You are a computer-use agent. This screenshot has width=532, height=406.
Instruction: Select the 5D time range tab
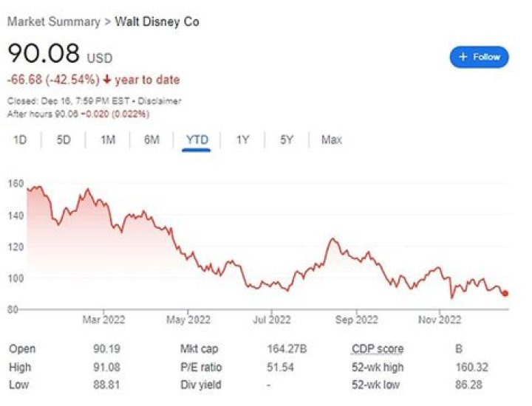pyautogui.click(x=64, y=140)
